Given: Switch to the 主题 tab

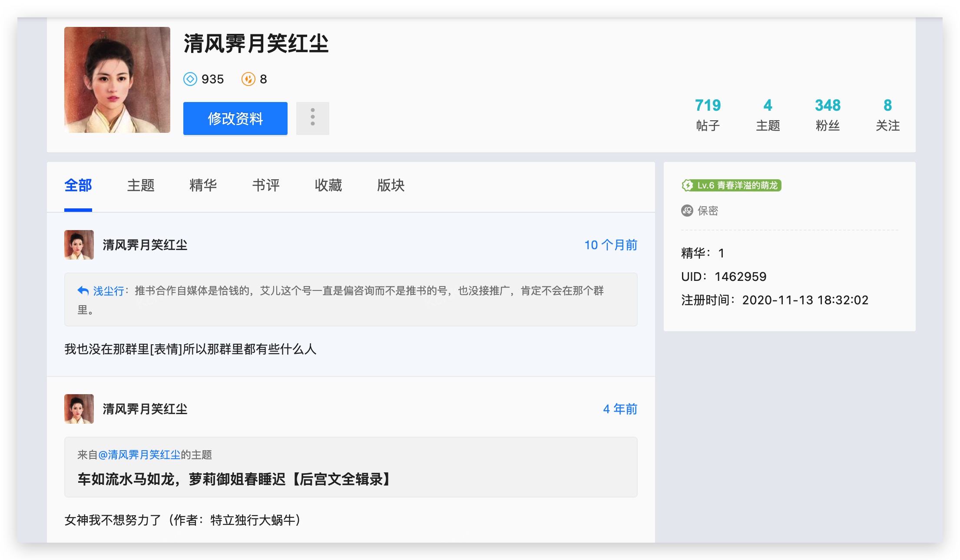Looking at the screenshot, I should coord(141,185).
